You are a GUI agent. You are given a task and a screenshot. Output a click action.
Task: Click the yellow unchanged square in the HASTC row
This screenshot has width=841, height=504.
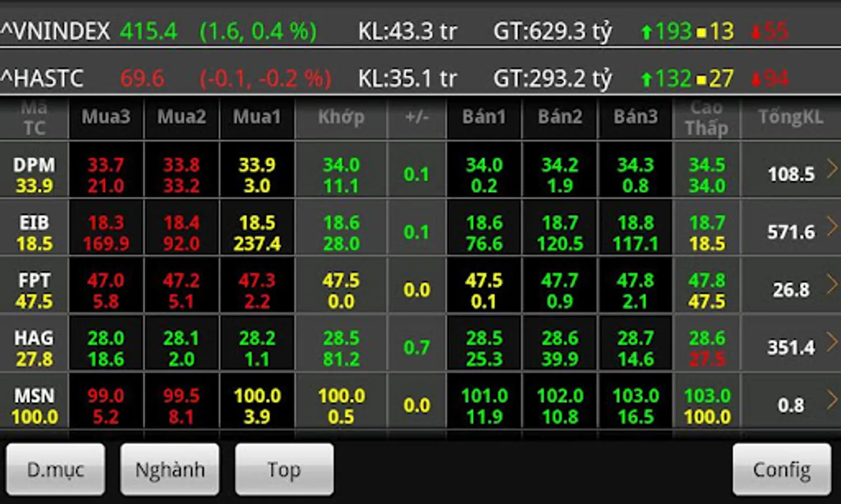click(701, 80)
